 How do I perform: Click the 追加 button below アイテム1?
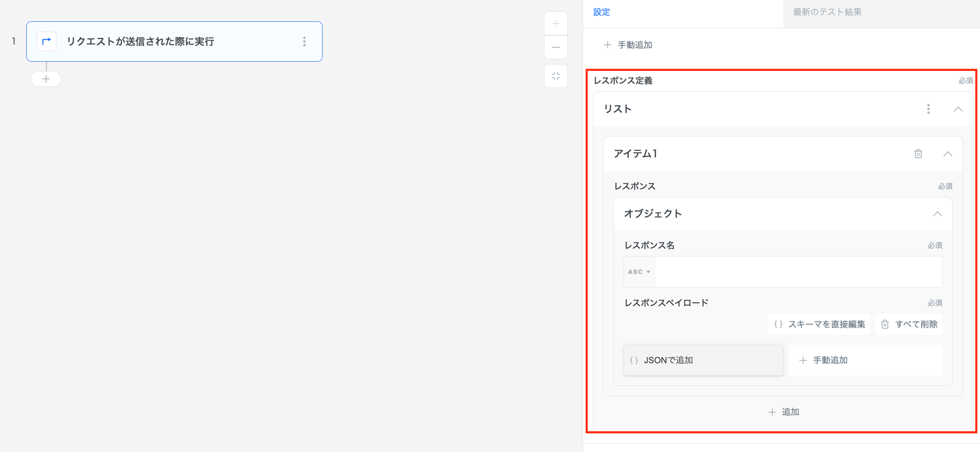(x=783, y=412)
